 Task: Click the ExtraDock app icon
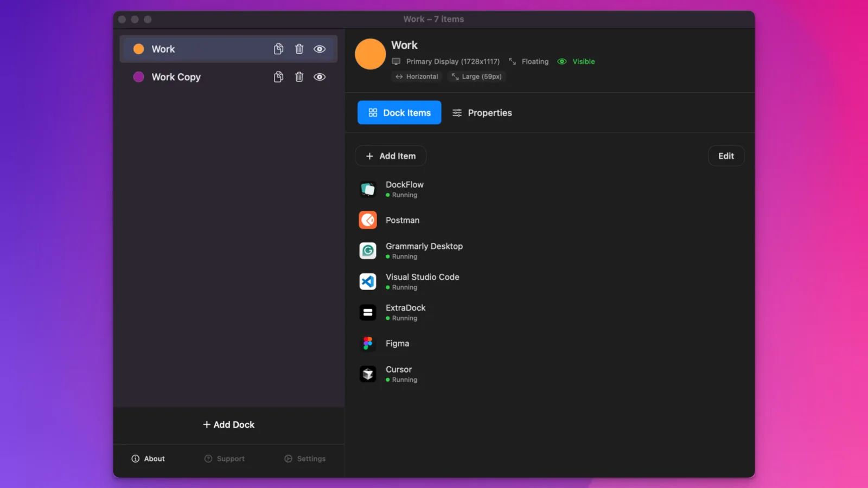point(368,312)
